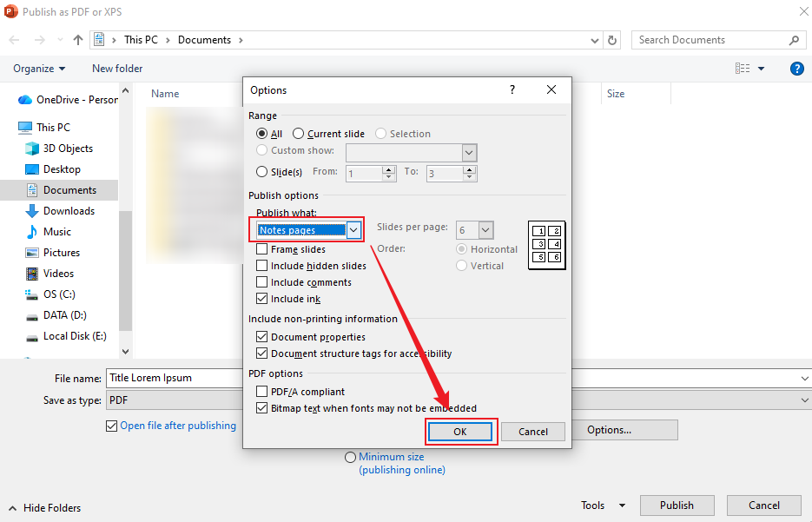The width and height of the screenshot is (812, 522).
Task: Open Help via the question mark icon
Action: (796, 69)
